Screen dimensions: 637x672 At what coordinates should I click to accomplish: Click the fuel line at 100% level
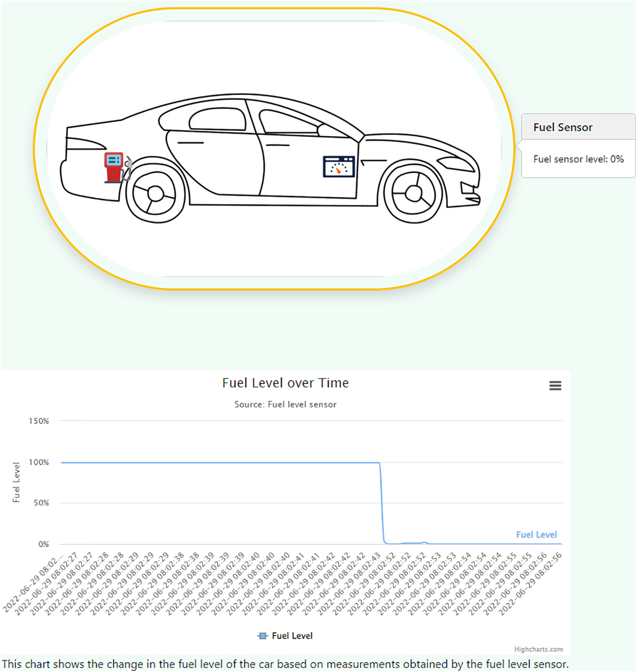(x=218, y=463)
